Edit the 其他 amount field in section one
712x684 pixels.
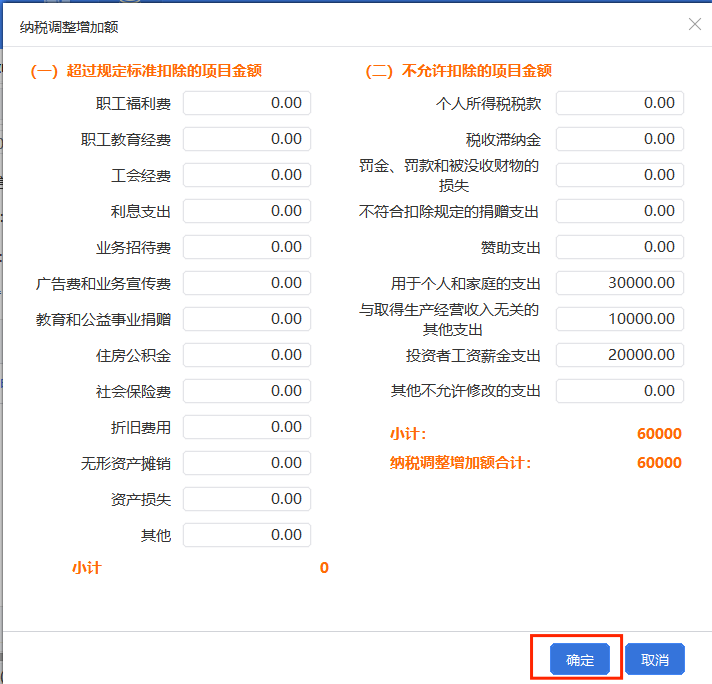(247, 535)
